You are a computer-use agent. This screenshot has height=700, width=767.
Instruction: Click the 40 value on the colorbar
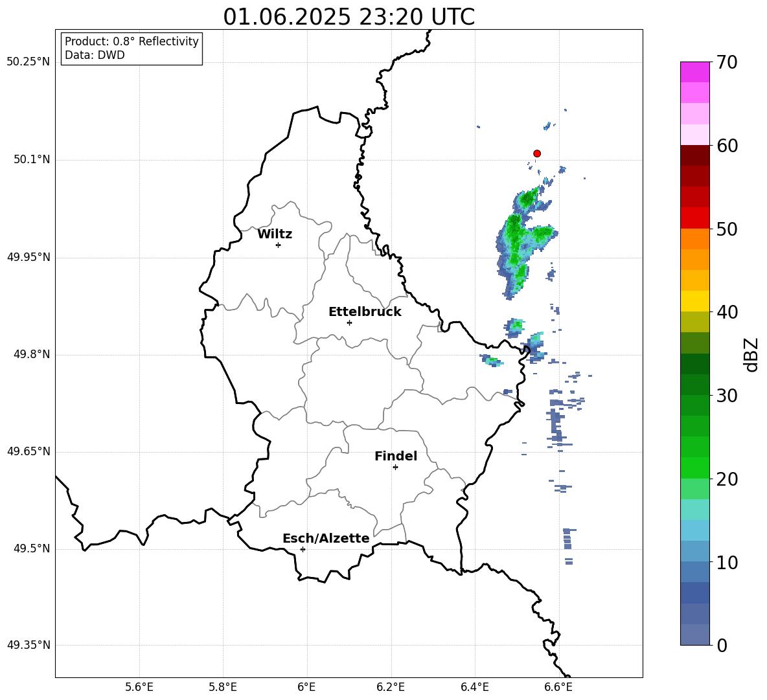727,312
